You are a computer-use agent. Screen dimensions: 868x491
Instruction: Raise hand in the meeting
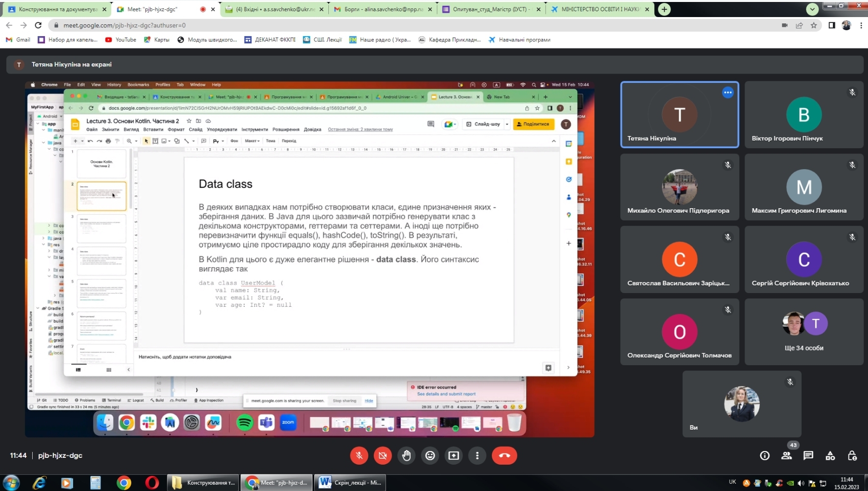406,455
